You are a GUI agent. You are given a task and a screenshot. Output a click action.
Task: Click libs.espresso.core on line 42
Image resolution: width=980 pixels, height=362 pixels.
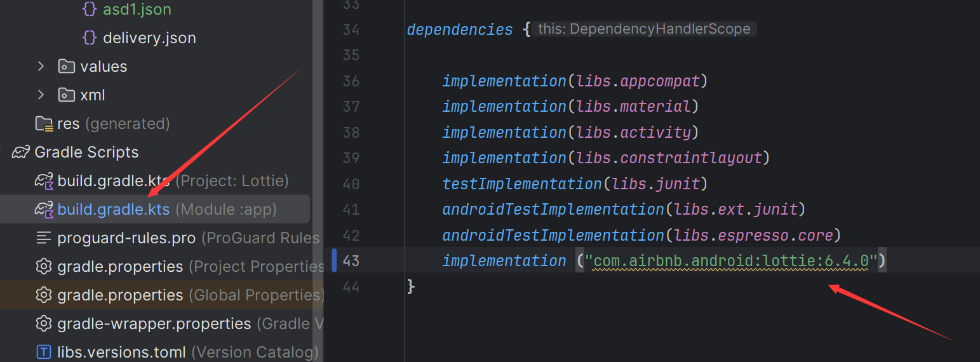tap(753, 235)
